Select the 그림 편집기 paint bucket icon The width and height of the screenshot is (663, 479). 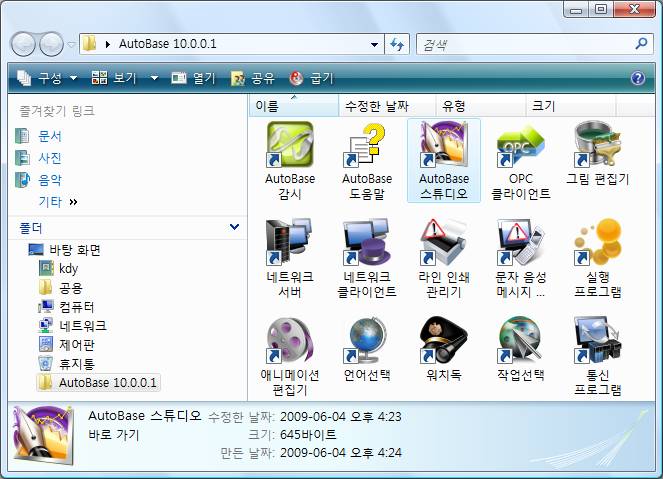[x=597, y=145]
